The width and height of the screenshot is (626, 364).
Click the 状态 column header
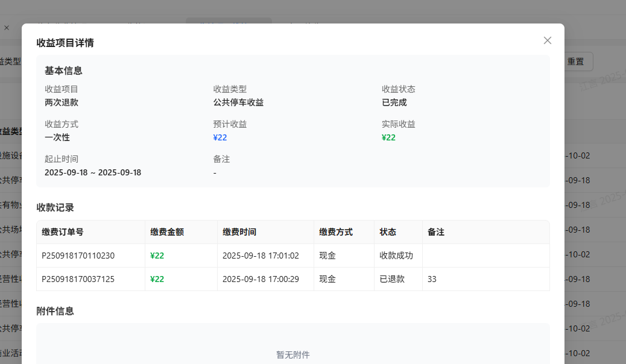[x=388, y=232]
